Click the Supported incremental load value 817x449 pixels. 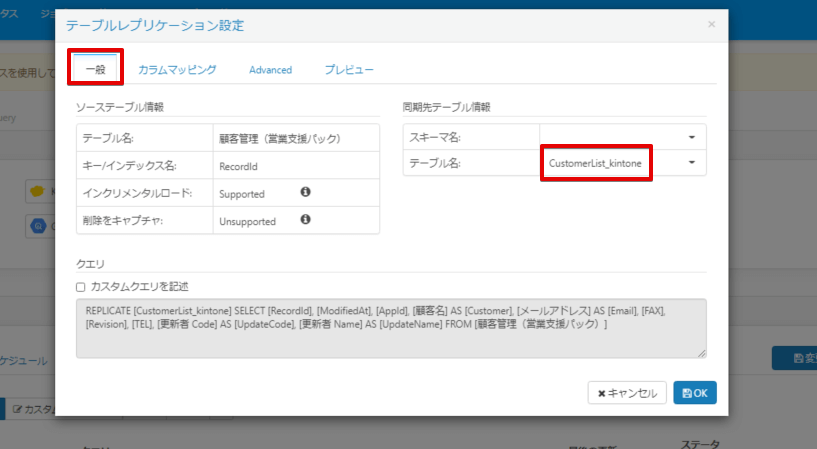[x=242, y=194]
